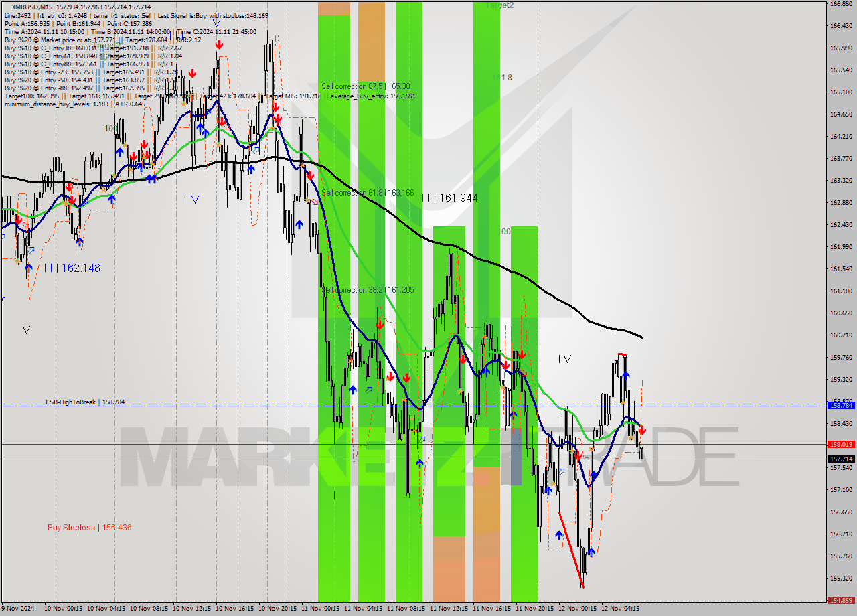Click the Sell correction 38.2 label
This screenshot has height=616, width=857.
367,290
